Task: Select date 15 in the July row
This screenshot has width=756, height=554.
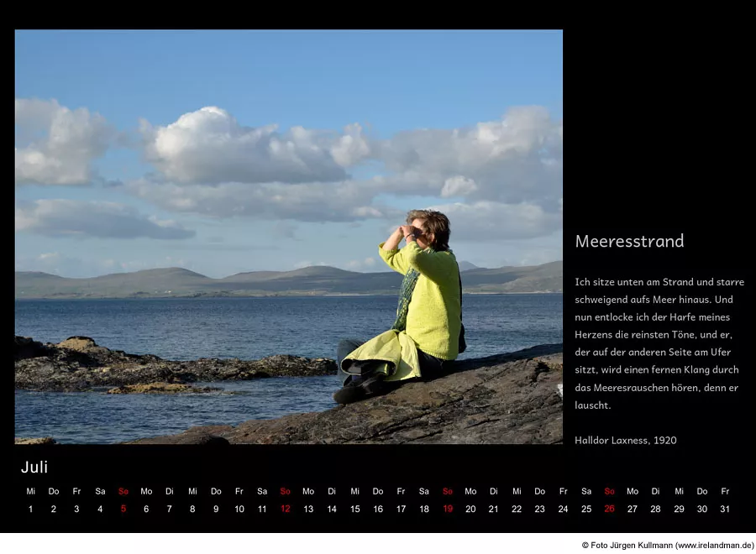Action: pyautogui.click(x=354, y=509)
